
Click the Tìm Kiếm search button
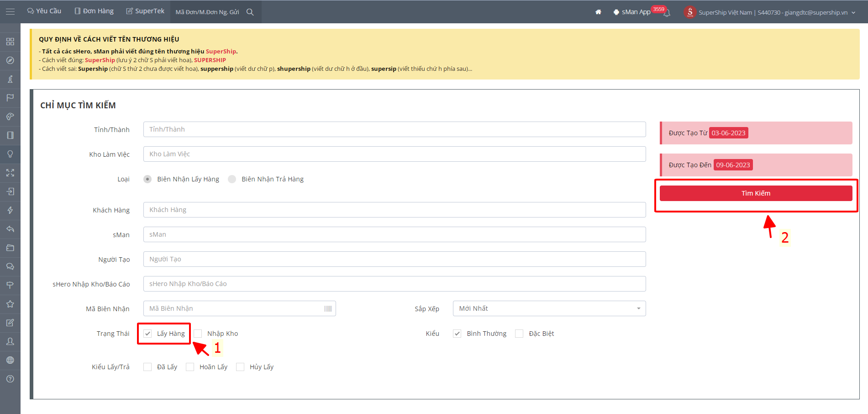pyautogui.click(x=756, y=193)
